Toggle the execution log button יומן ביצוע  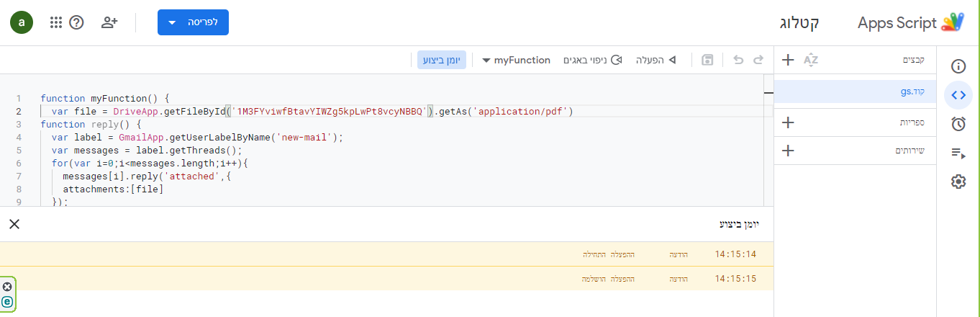pyautogui.click(x=442, y=60)
